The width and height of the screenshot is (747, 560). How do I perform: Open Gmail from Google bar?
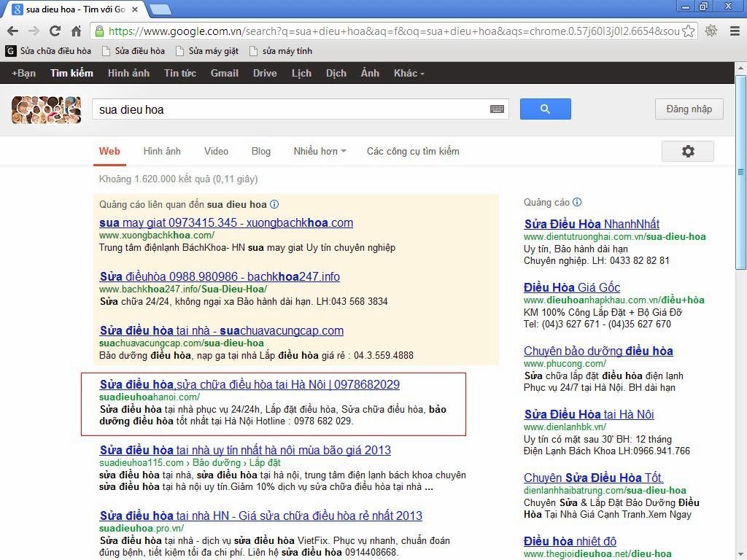[225, 74]
